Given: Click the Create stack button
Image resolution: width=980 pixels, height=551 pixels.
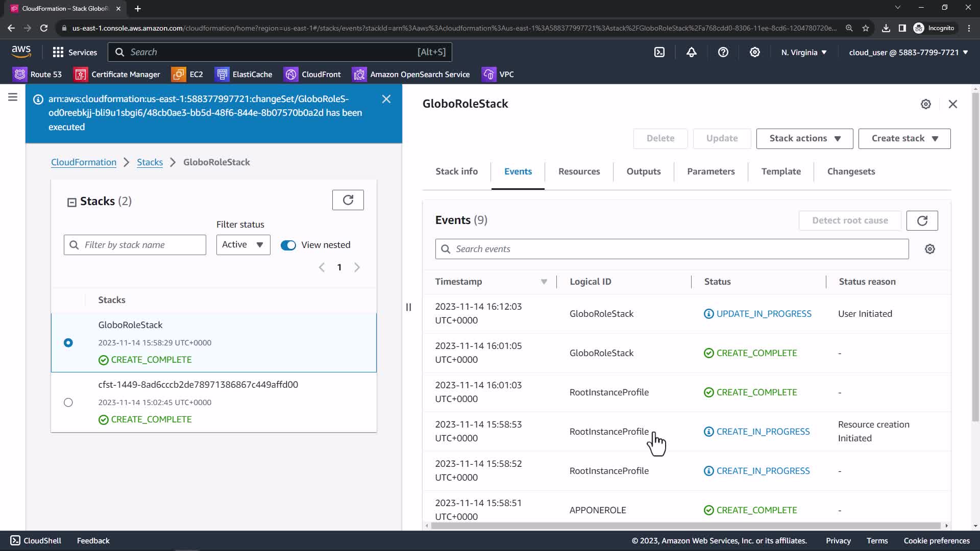Looking at the screenshot, I should tap(904, 138).
